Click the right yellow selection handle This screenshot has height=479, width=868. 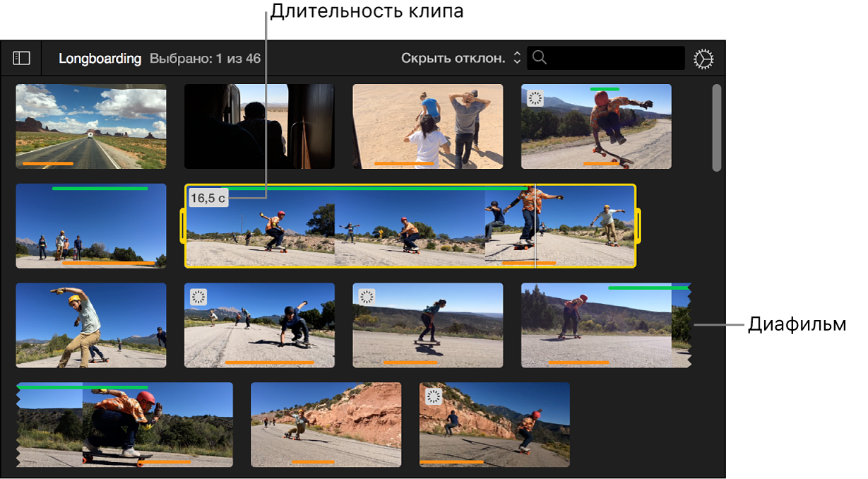pos(638,226)
